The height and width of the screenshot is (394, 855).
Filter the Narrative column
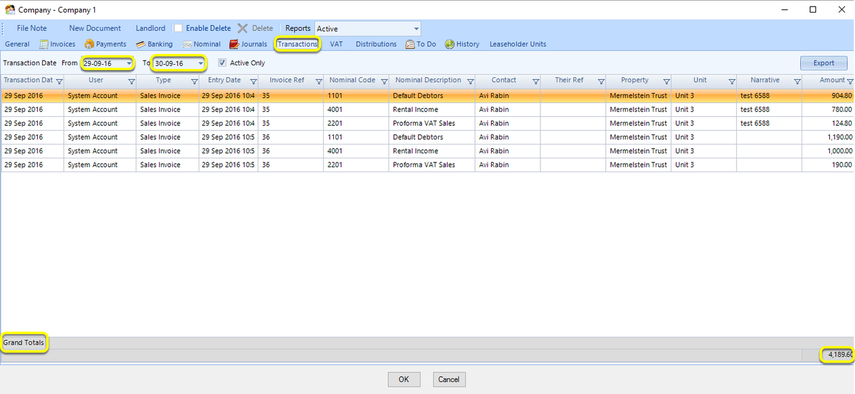pos(797,81)
